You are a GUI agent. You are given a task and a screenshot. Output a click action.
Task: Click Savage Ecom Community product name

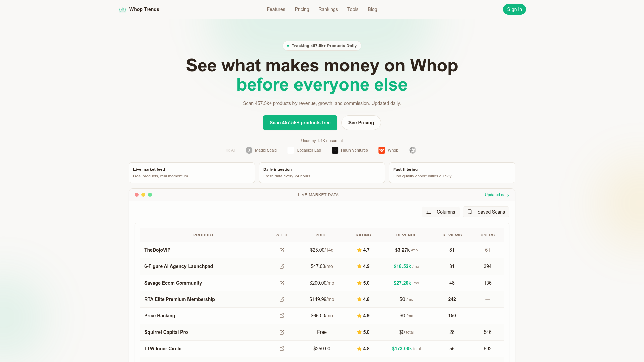173,283
